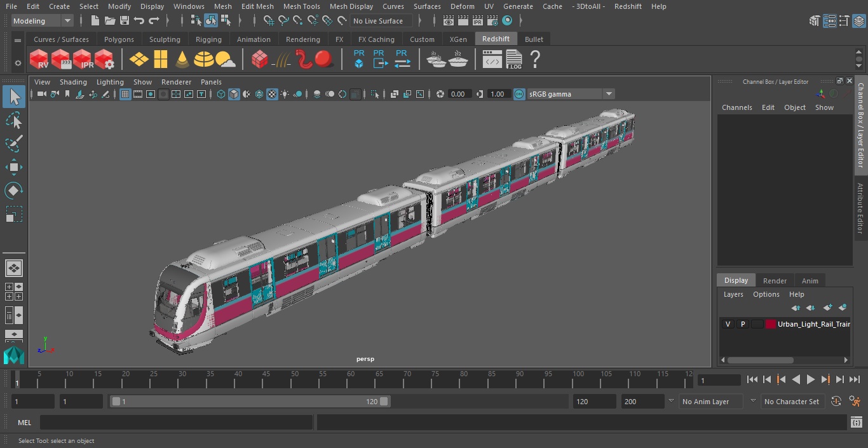The width and height of the screenshot is (868, 448).
Task: Launch Redshift IPR render icon
Action: (x=83, y=60)
